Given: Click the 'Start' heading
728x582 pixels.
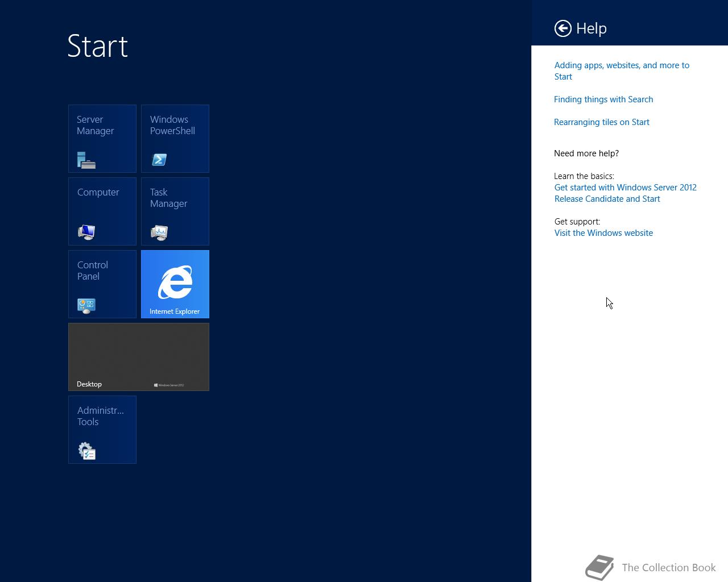Looking at the screenshot, I should [98, 46].
